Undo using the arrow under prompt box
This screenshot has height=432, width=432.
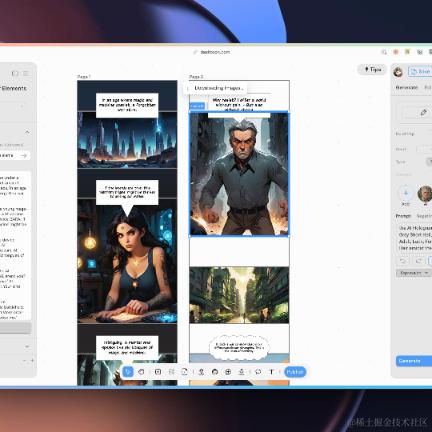pos(403,261)
